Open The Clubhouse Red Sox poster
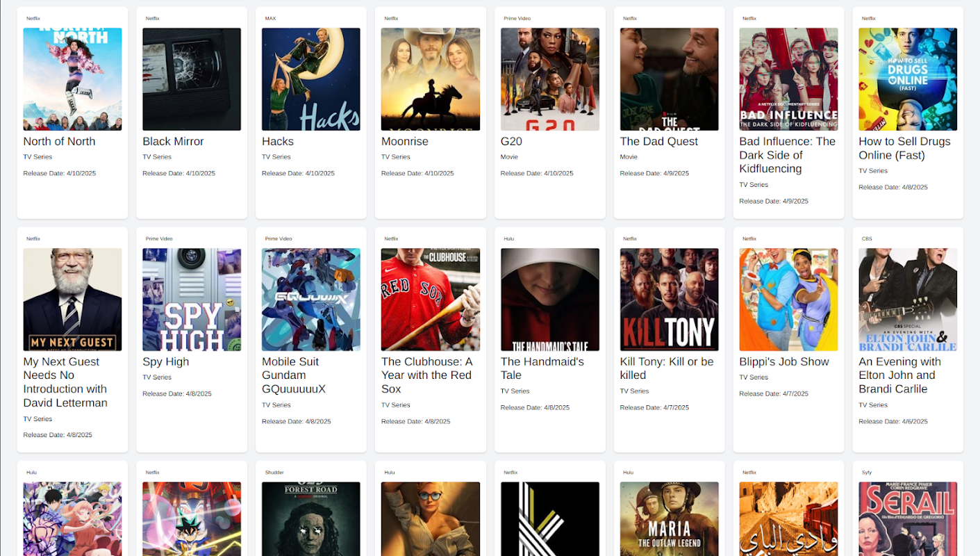 point(431,300)
